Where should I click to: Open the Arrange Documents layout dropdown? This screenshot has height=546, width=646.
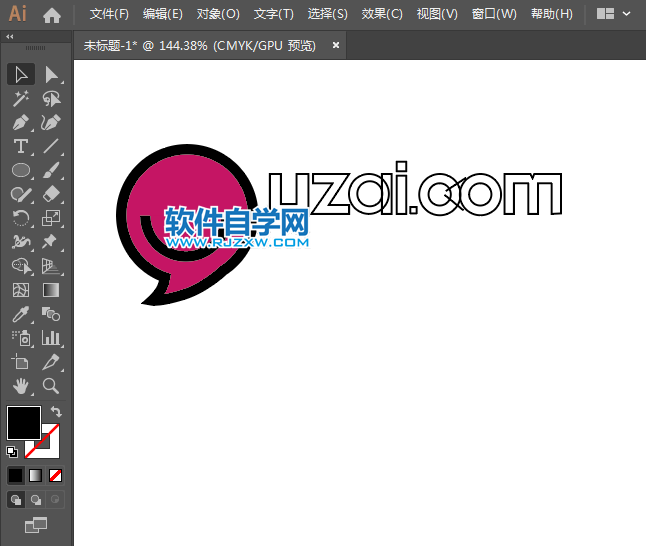pyautogui.click(x=613, y=14)
